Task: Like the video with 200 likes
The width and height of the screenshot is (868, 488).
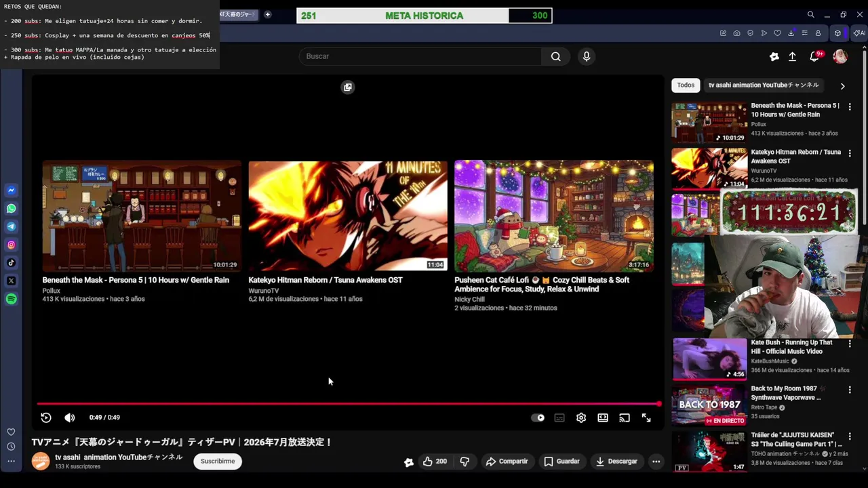Action: [x=435, y=462]
